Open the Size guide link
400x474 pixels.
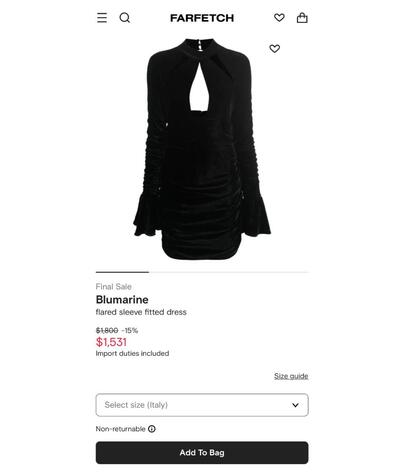[291, 376]
